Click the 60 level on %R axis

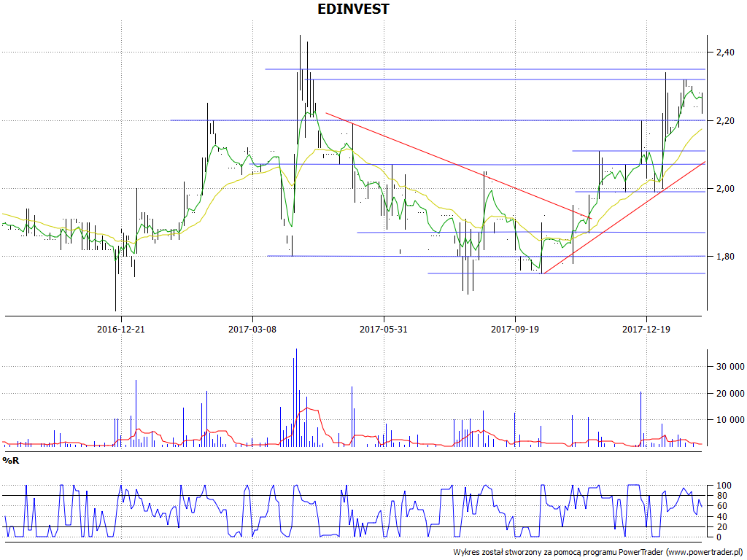[x=721, y=506]
